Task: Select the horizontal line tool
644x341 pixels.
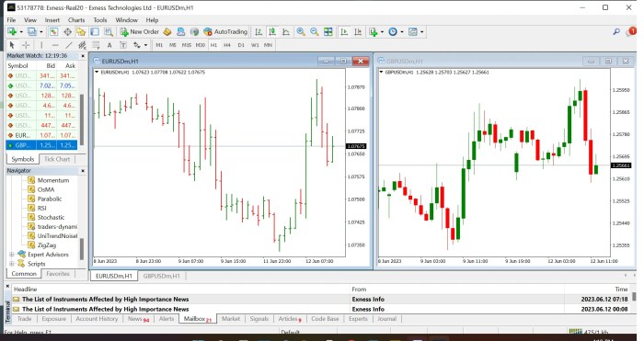Action: (55, 45)
